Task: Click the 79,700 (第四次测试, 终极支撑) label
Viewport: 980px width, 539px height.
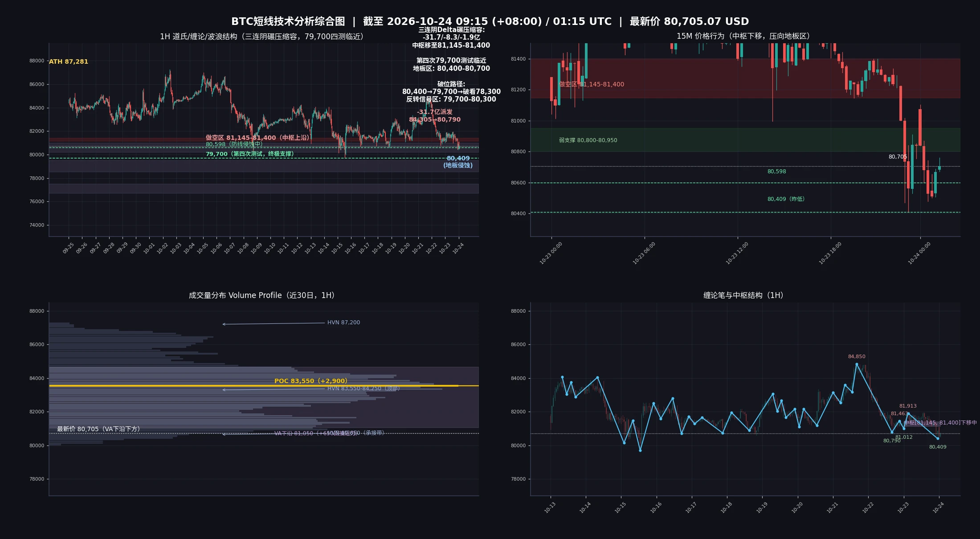Action: click(249, 154)
